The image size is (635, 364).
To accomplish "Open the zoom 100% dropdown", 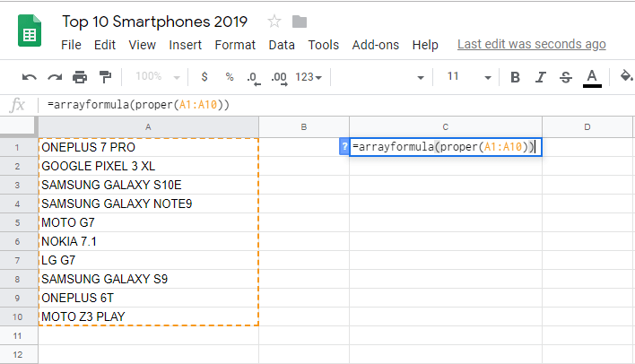I will [x=158, y=76].
